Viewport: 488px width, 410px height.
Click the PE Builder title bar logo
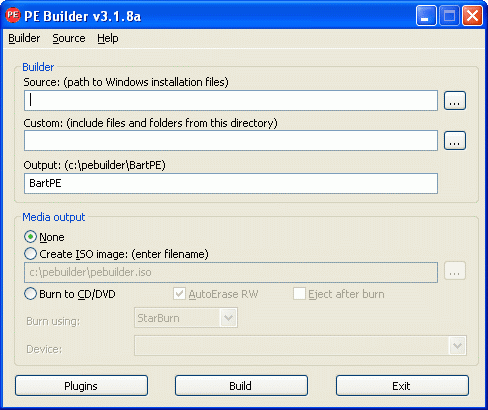(x=13, y=15)
